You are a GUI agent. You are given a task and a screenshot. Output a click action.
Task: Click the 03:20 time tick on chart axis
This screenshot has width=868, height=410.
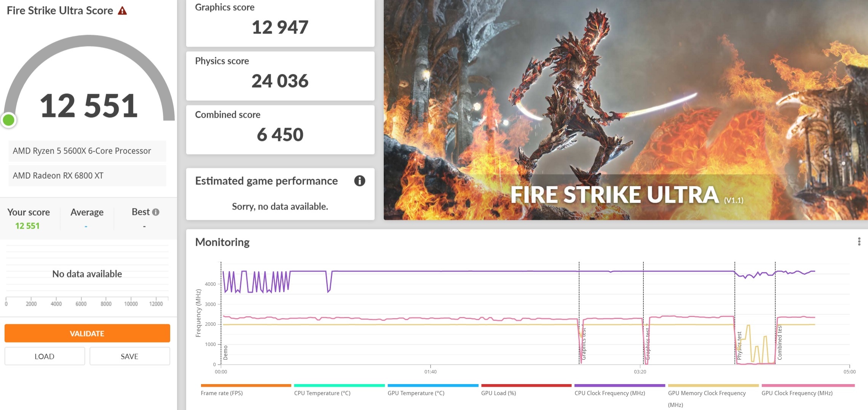pos(640,372)
